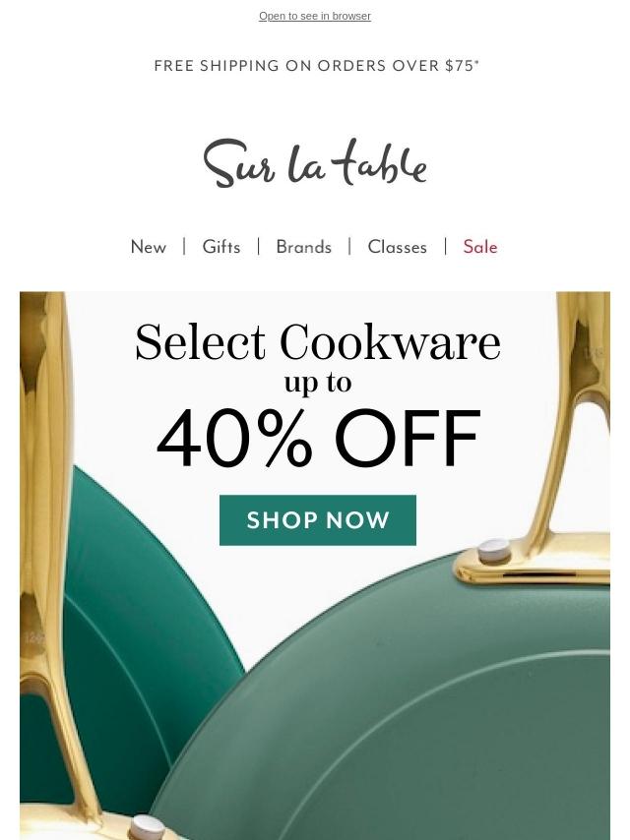
Task: Click the free shipping on orders banner
Action: pyautogui.click(x=316, y=65)
